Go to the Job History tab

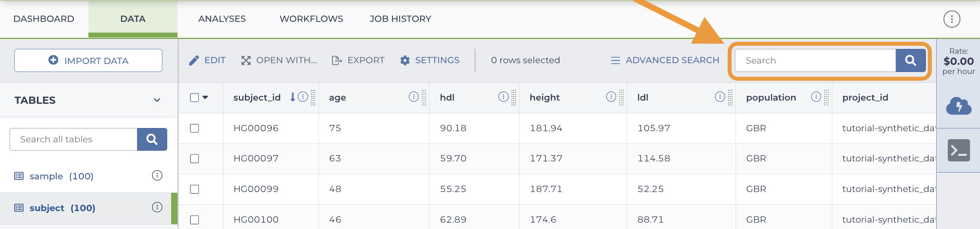400,19
